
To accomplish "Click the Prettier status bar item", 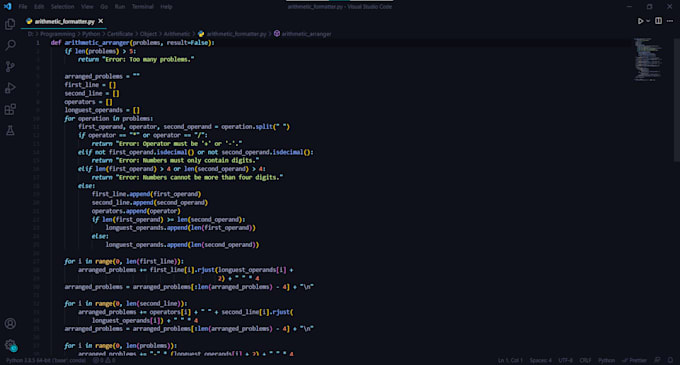I will tap(634, 360).
